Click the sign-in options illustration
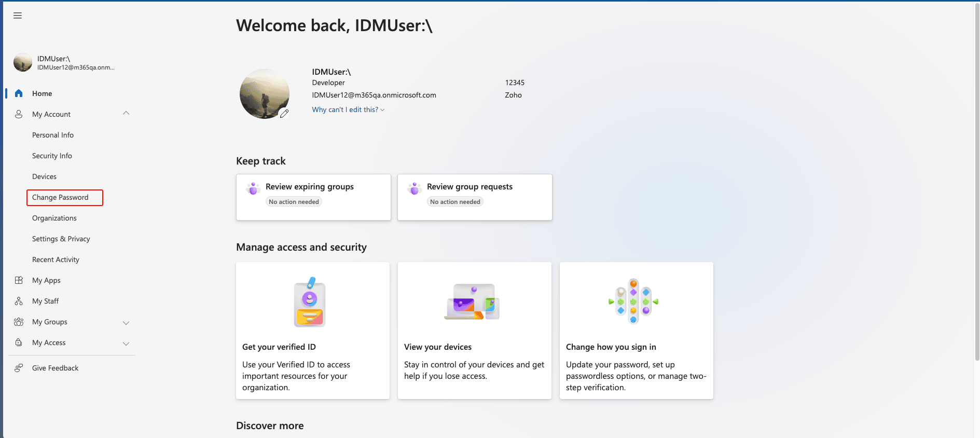This screenshot has width=980, height=438. (x=633, y=301)
